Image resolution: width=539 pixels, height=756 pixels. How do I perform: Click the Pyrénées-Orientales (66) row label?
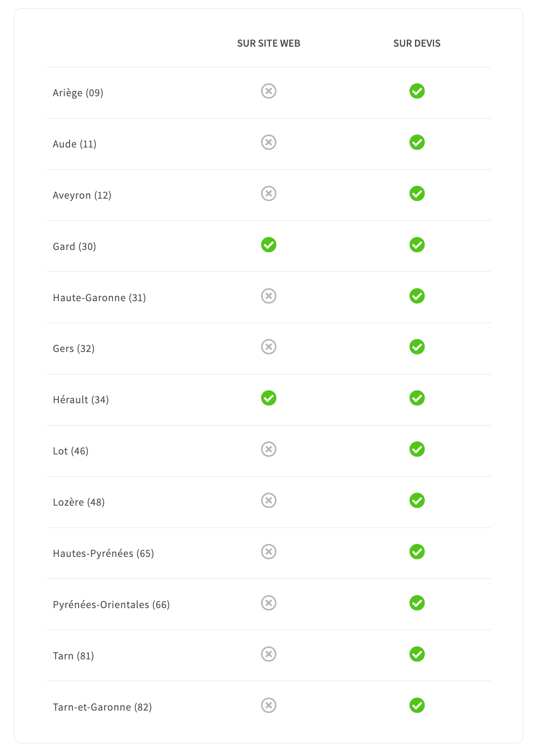[111, 605]
